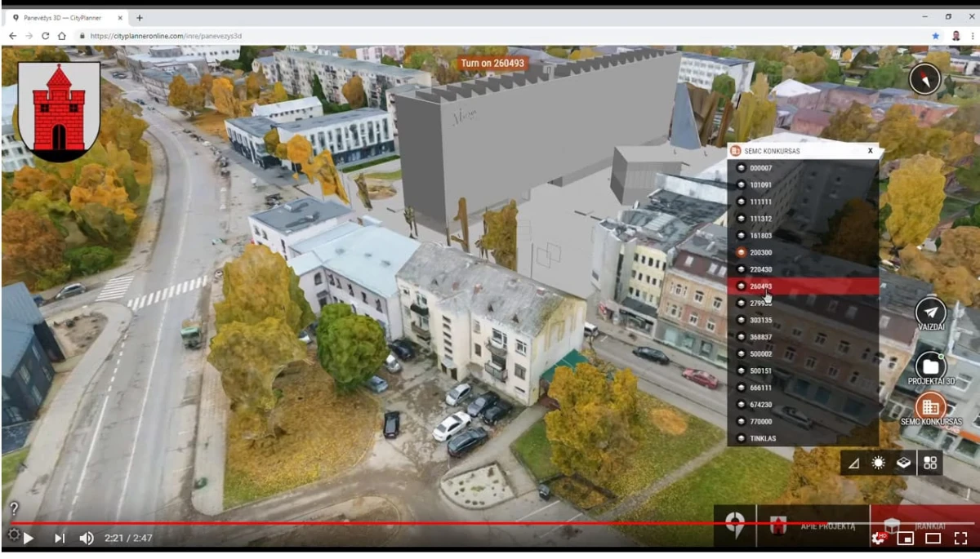
Task: Open video HD quality settings
Action: 880,537
